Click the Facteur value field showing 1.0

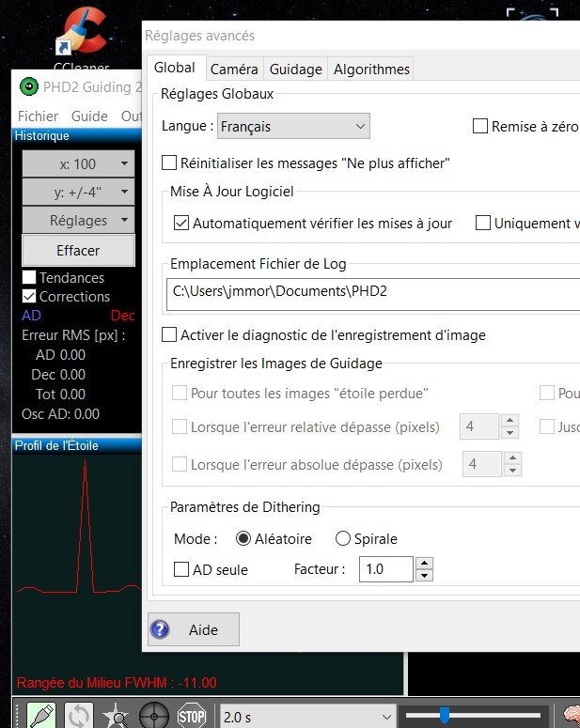(x=386, y=569)
